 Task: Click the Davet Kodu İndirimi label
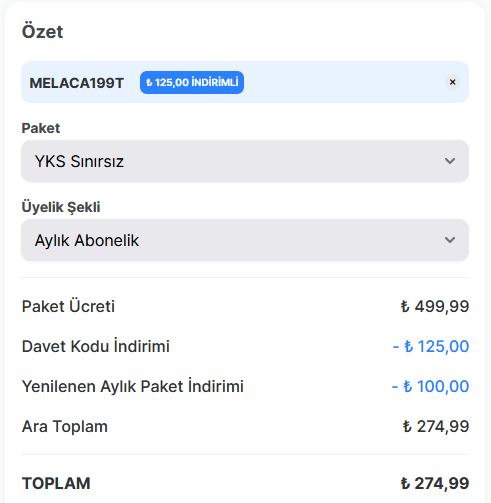pos(96,346)
